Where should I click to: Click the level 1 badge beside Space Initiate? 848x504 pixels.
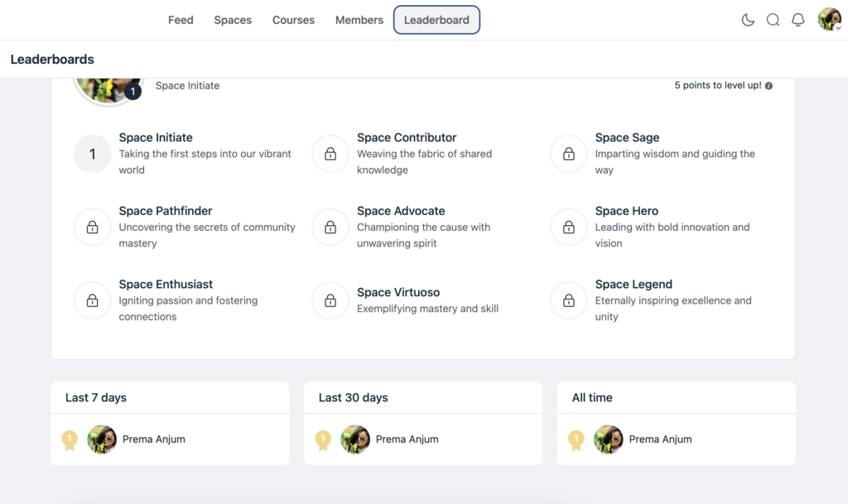(92, 154)
